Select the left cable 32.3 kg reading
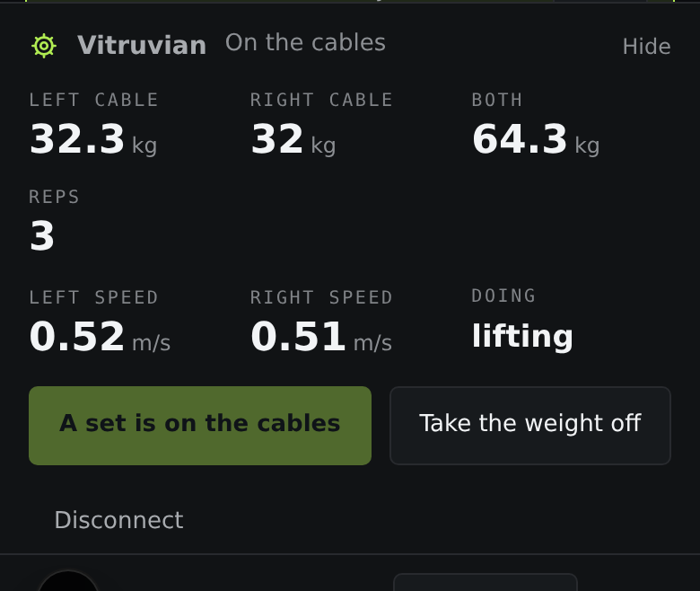The height and width of the screenshot is (591, 700). pos(92,139)
